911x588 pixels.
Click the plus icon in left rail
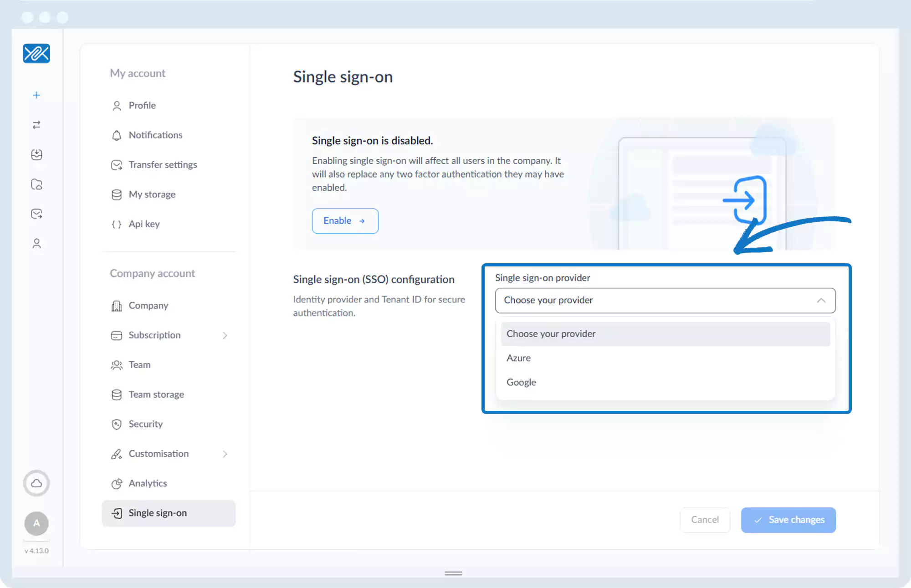pyautogui.click(x=36, y=95)
